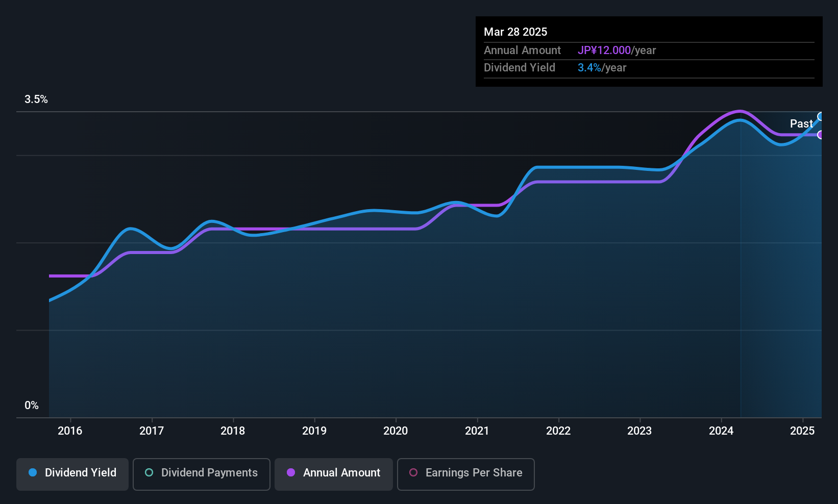Click the 3.5% y-axis label
This screenshot has height=504, width=838.
tap(36, 99)
